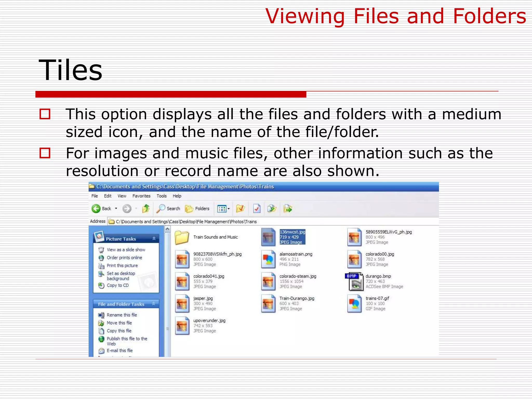Open the Help menu

coord(177,196)
